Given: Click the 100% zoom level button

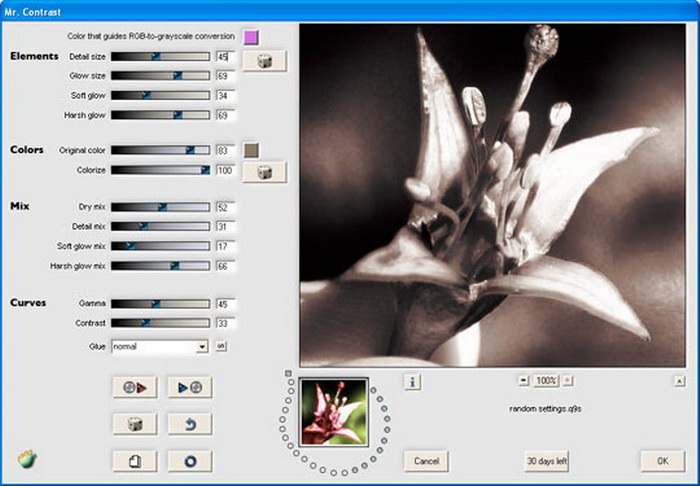Looking at the screenshot, I should pyautogui.click(x=546, y=381).
